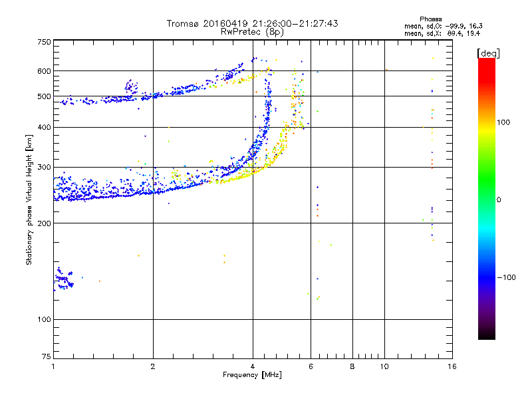Click the phase color scale bar
The height and width of the screenshot is (399, 532).
click(x=487, y=198)
